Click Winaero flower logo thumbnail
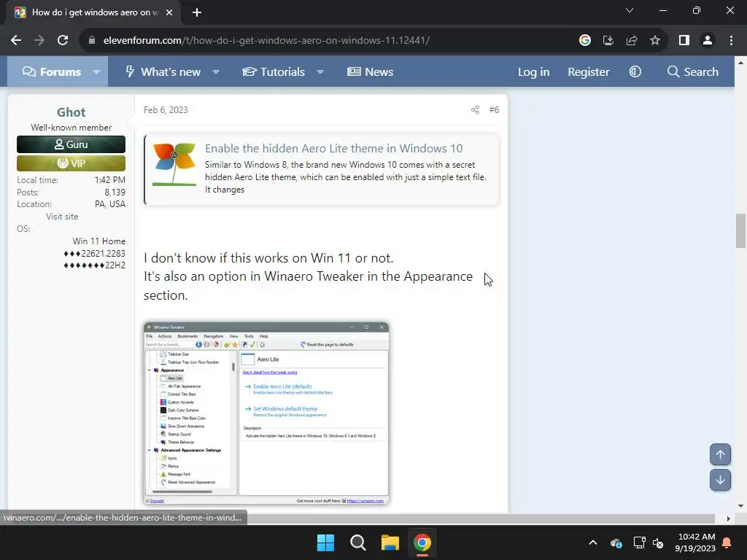This screenshot has height=560, width=747. pos(174,164)
